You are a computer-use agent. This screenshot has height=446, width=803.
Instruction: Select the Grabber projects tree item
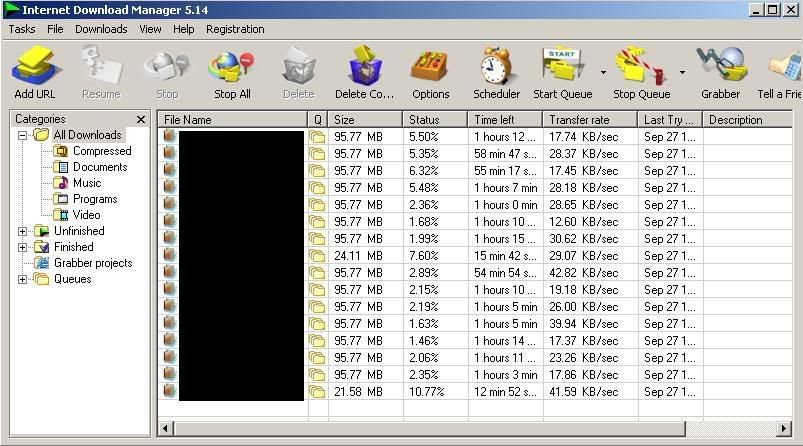[92, 263]
